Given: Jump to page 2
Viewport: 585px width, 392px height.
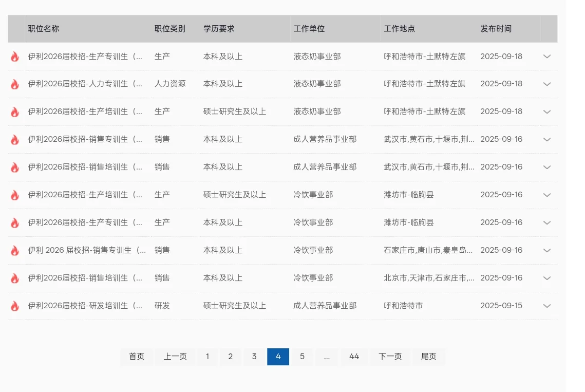Looking at the screenshot, I should [231, 357].
